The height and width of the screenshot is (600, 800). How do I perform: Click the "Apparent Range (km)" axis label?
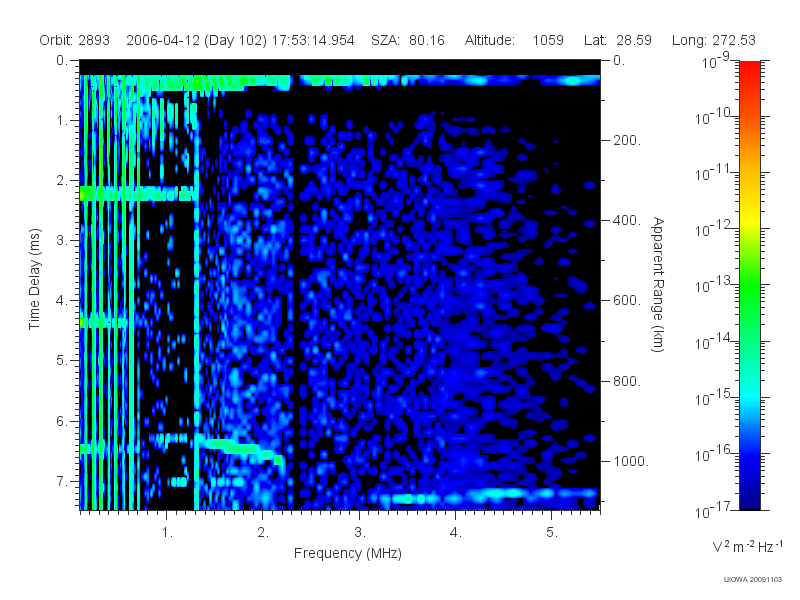click(x=658, y=285)
